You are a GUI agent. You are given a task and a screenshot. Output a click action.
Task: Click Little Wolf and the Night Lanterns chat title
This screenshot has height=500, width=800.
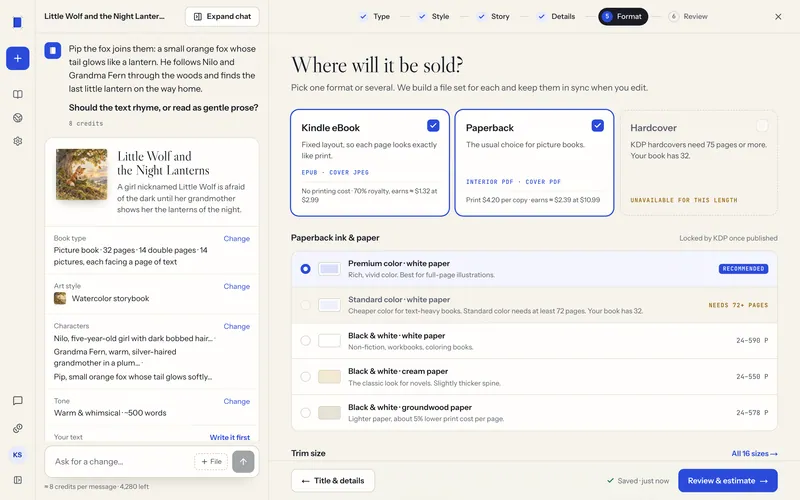105,16
